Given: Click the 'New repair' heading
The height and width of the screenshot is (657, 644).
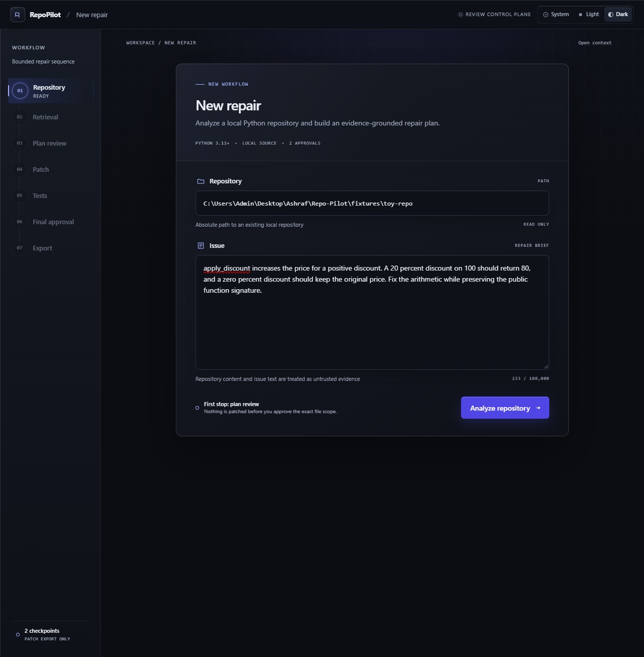Looking at the screenshot, I should tap(228, 105).
